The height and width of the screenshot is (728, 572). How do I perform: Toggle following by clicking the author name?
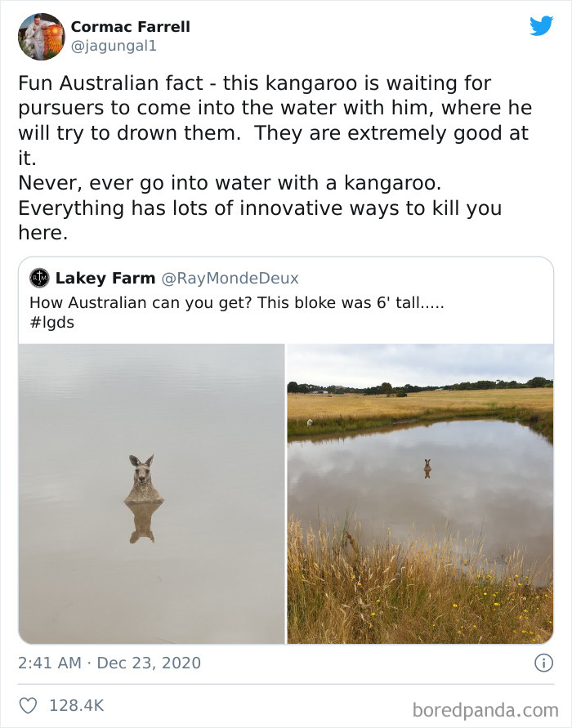tap(130, 26)
